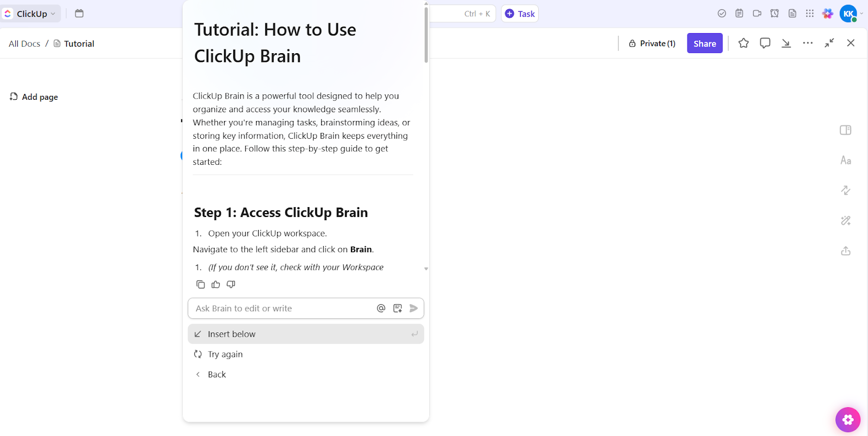This screenshot has height=436, width=868.
Task: Give the Brain response a thumbs down
Action: pos(231,285)
